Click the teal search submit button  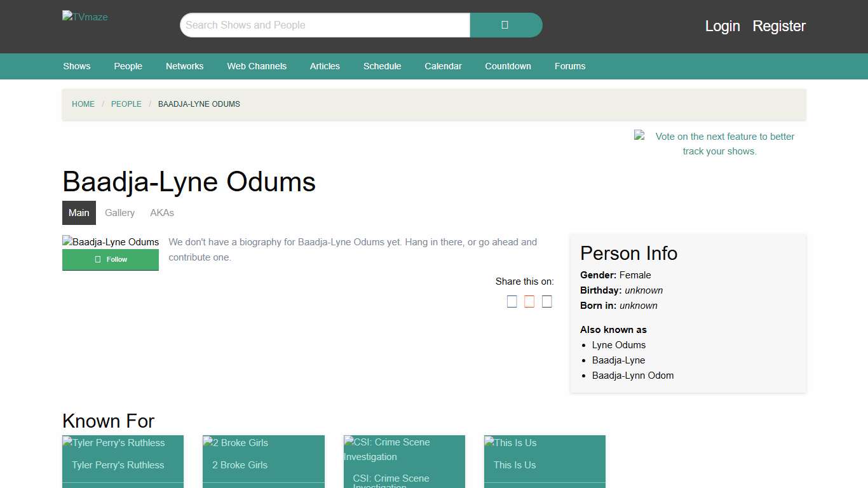coord(506,25)
